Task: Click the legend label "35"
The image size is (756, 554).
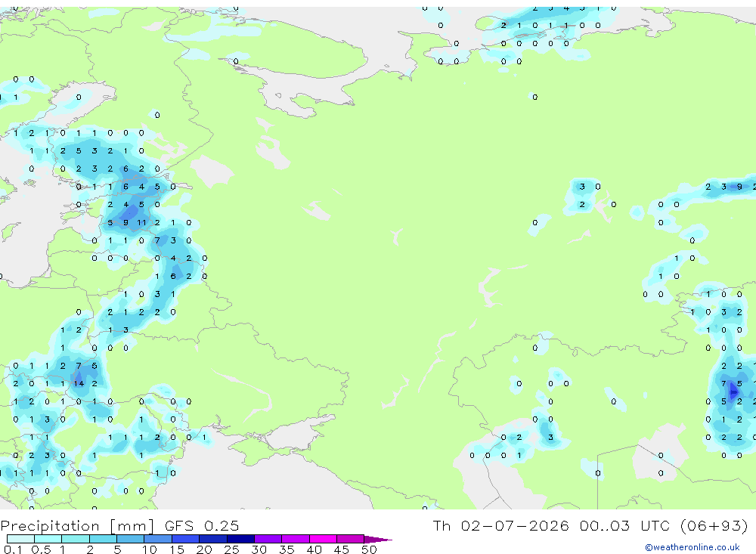Action: [x=287, y=549]
